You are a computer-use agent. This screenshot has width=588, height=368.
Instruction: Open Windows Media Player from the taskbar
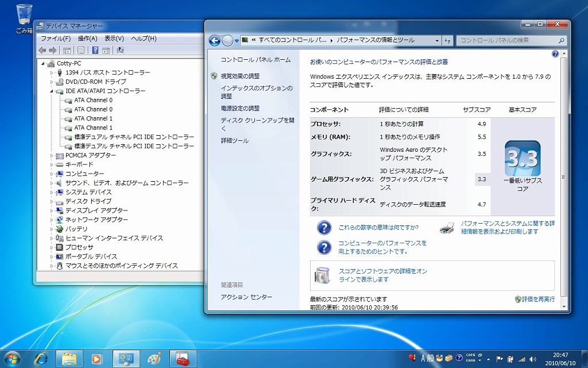[x=97, y=359]
